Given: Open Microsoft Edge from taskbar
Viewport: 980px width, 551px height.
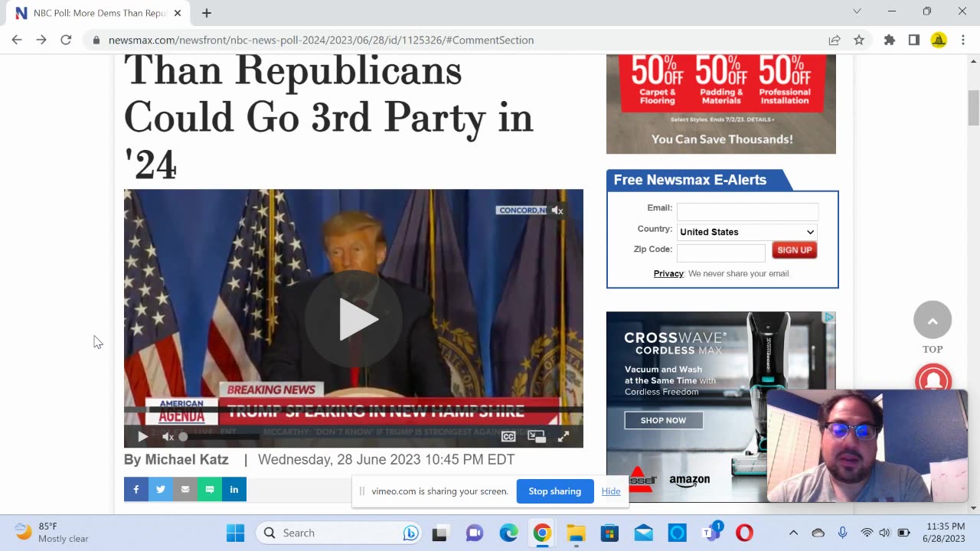Looking at the screenshot, I should pyautogui.click(x=508, y=533).
